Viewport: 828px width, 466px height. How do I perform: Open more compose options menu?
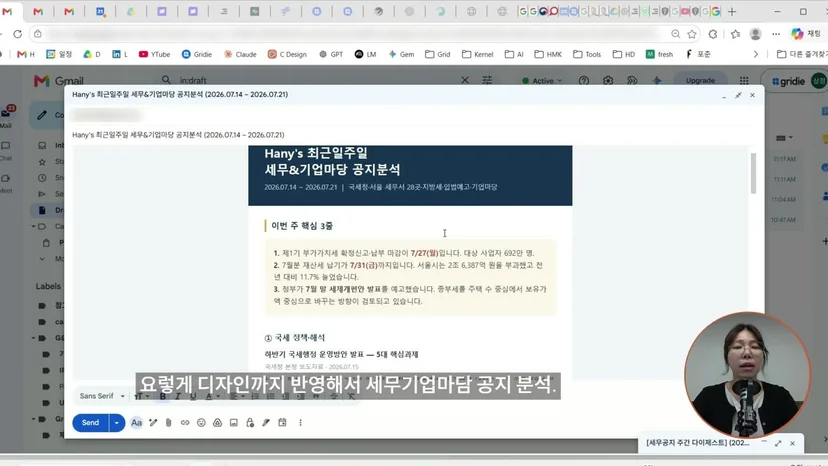(300, 423)
